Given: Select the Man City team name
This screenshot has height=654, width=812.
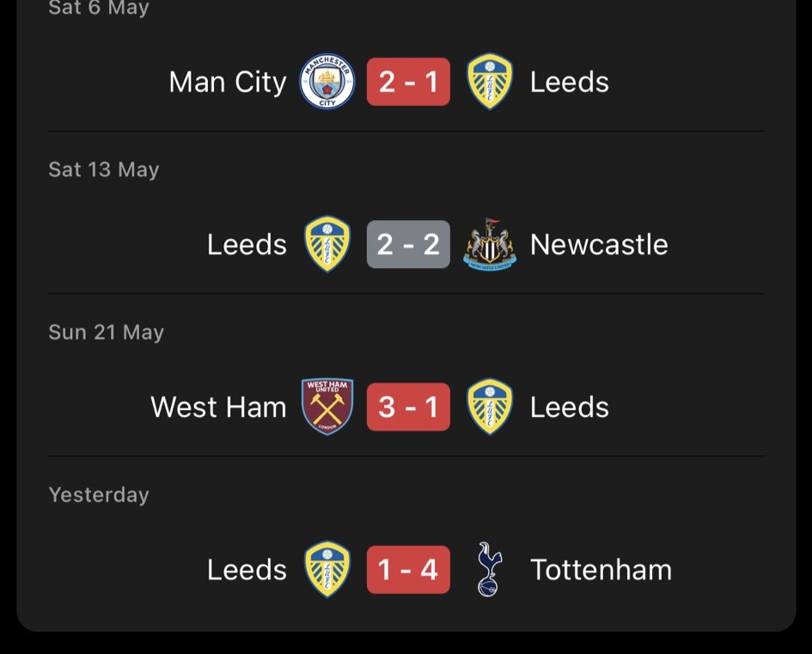Looking at the screenshot, I should 228,83.
